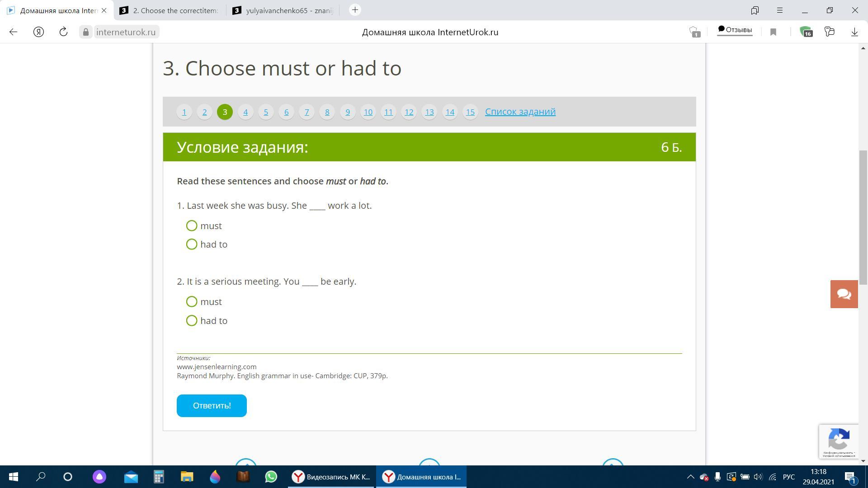Image resolution: width=868 pixels, height=488 pixels.
Task: Open the Yandex home button
Action: (38, 32)
